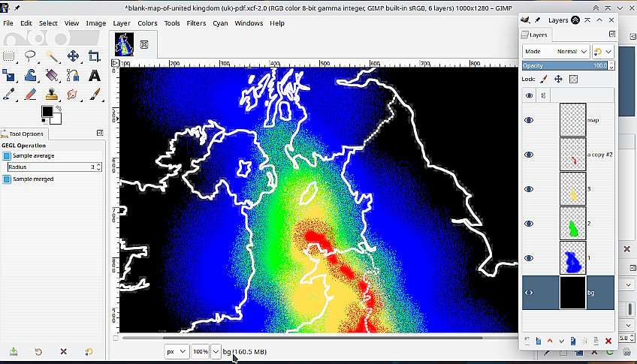This screenshot has height=364, width=637.
Task: Expand the px unit dropdown
Action: pyautogui.click(x=177, y=351)
